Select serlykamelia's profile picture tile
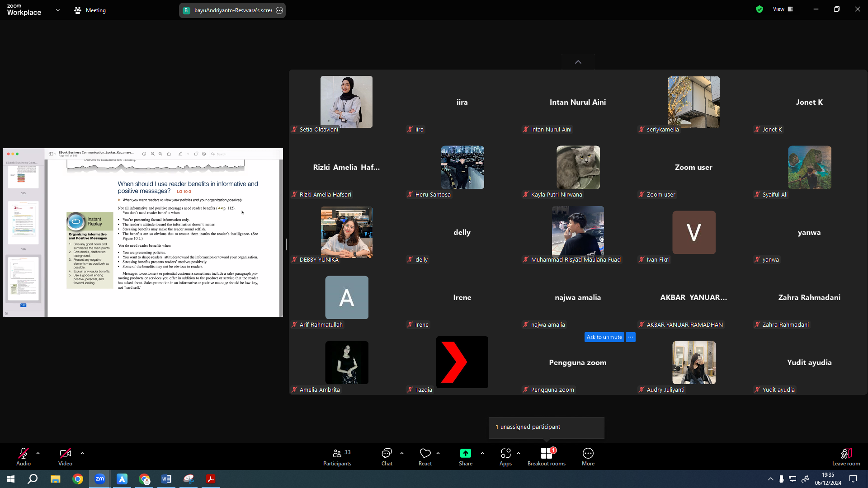 [693, 102]
